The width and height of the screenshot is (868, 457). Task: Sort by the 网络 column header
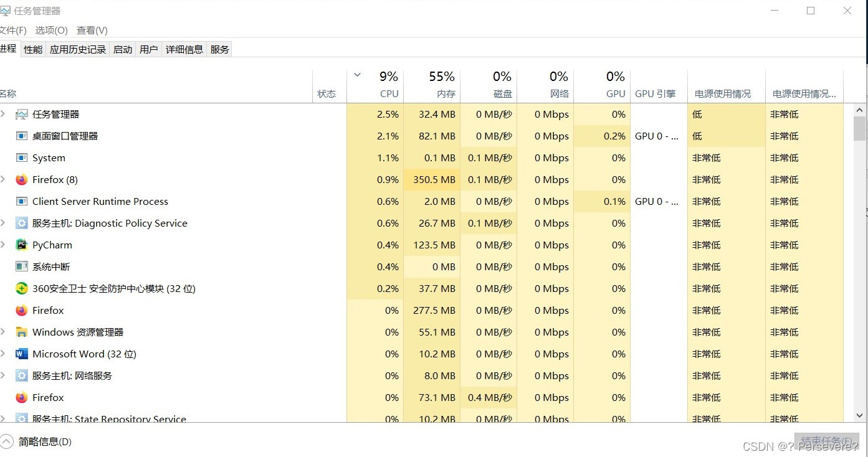coord(545,86)
